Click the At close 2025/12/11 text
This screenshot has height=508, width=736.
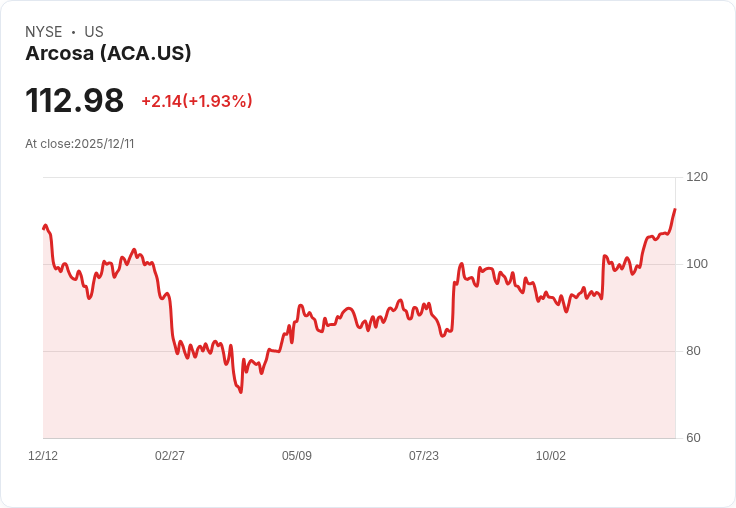[80, 144]
